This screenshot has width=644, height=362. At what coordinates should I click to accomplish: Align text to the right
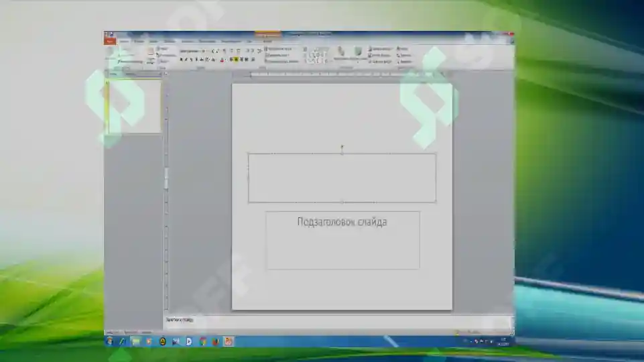(241, 60)
